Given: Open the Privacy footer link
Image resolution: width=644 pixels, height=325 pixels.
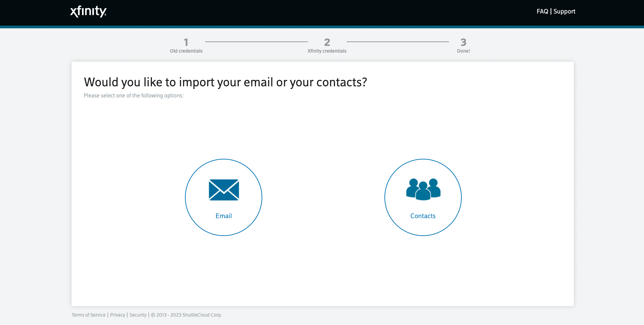Looking at the screenshot, I should [x=117, y=315].
